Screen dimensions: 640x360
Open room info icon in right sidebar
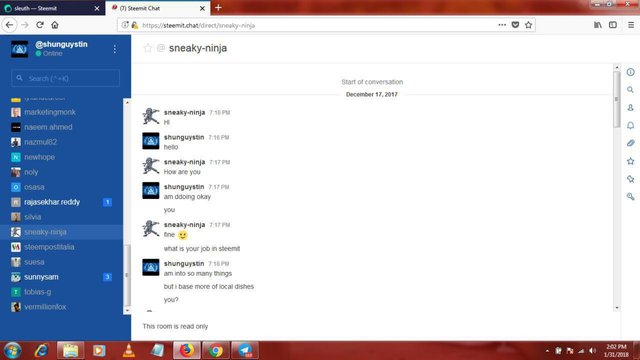pyautogui.click(x=631, y=72)
